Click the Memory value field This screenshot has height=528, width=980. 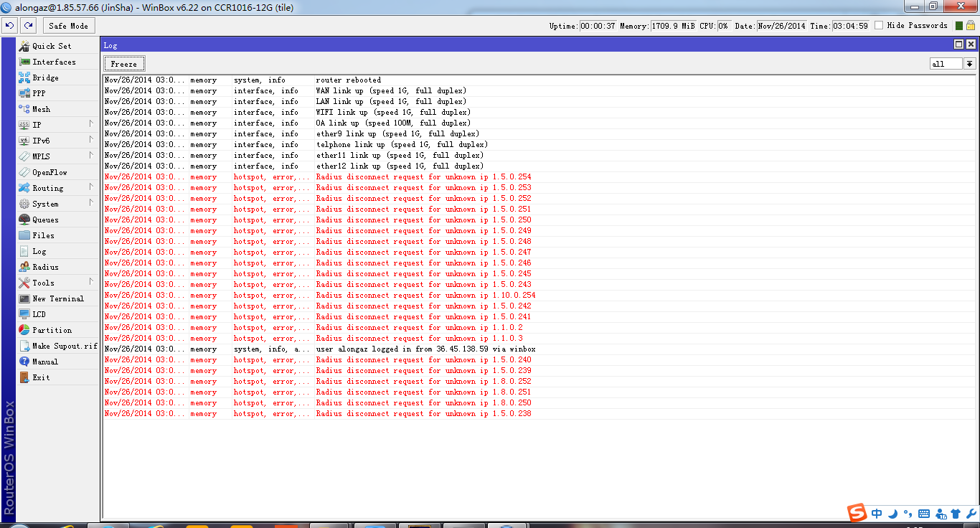coord(674,26)
